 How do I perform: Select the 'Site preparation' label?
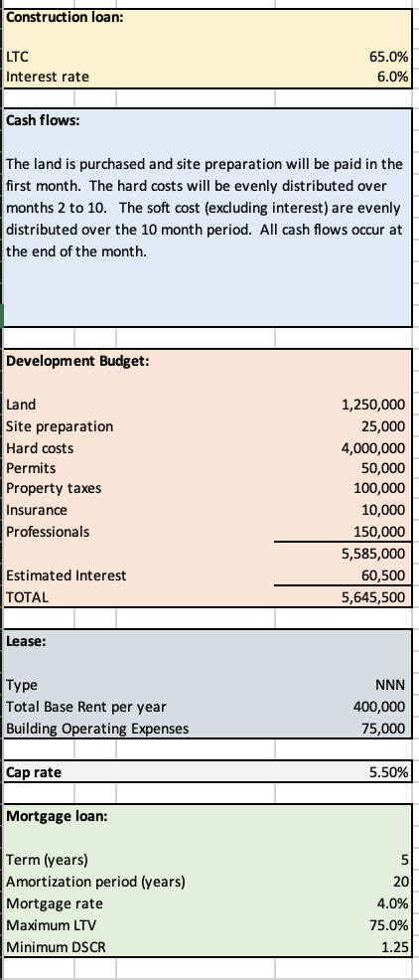60,426
